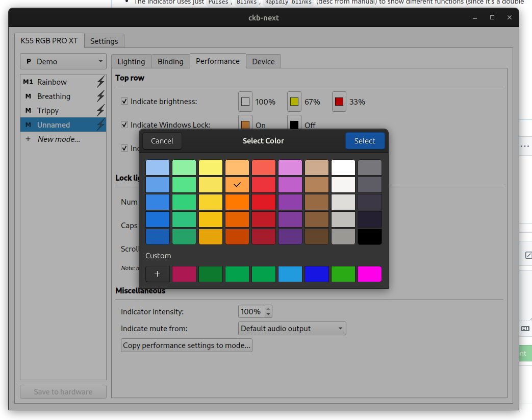Open the Performance tab
Screen dimensions: 532x420
[x=218, y=61]
